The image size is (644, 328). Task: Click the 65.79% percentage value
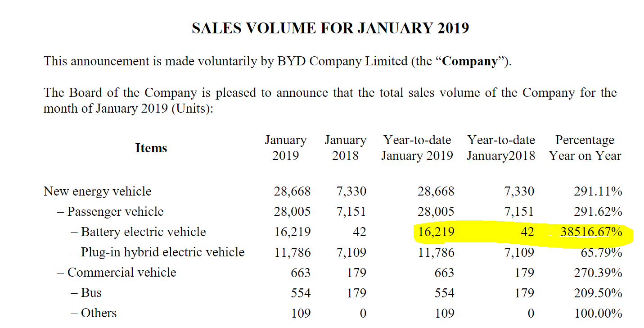click(601, 252)
